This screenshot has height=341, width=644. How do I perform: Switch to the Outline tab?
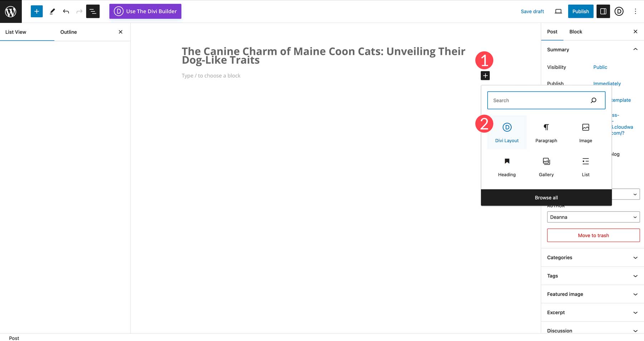[x=68, y=32]
